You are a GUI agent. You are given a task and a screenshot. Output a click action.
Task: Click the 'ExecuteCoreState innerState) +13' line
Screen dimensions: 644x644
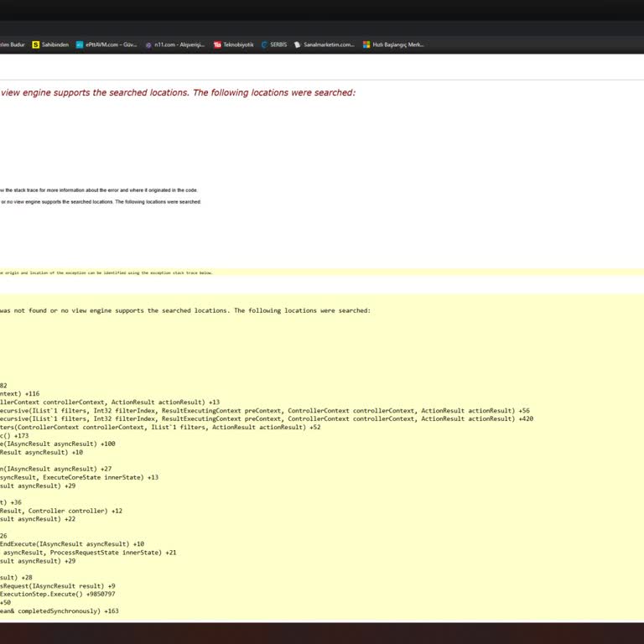tap(80, 477)
